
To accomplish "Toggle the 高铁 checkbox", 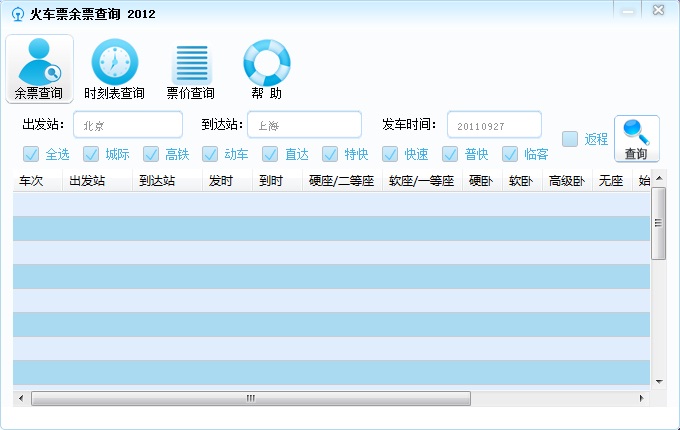I will (x=150, y=154).
